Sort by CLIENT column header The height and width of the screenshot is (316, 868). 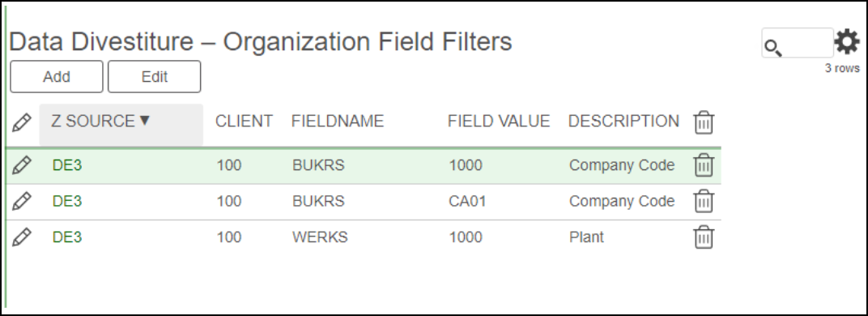click(245, 121)
